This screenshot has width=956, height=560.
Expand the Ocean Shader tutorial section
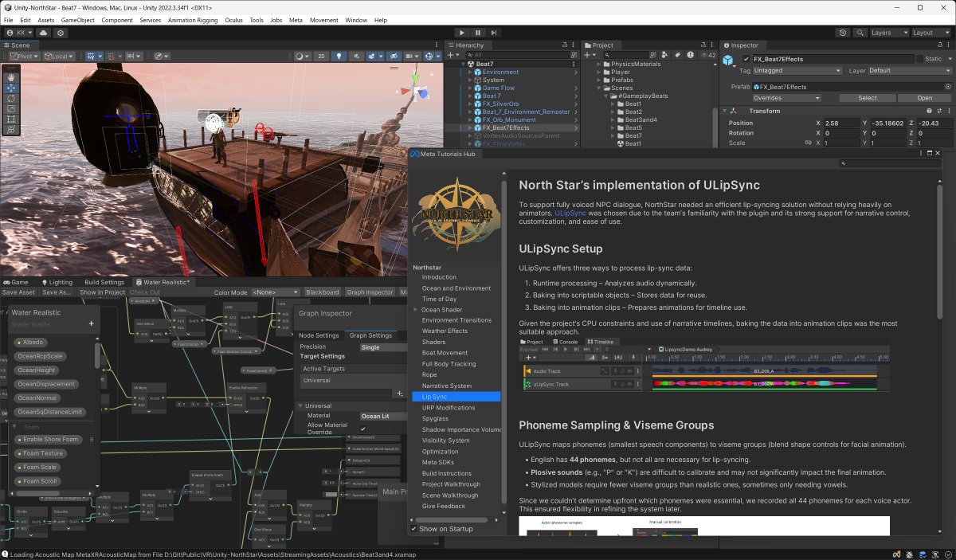tap(415, 310)
